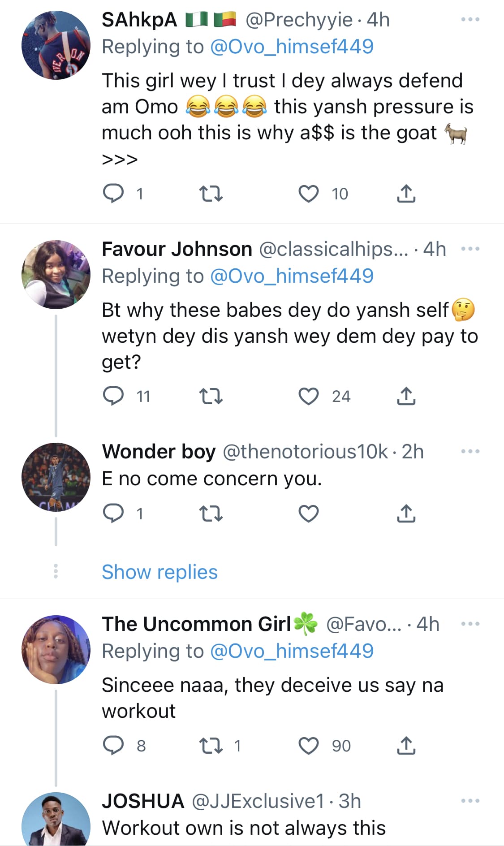Retweet Favour Johnson's tweet
The width and height of the screenshot is (504, 846).
tap(211, 396)
